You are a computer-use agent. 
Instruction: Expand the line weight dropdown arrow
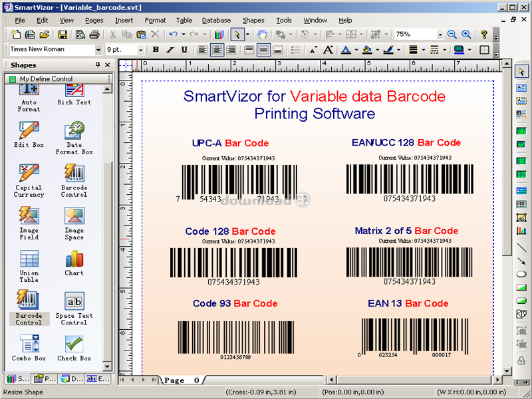click(x=423, y=50)
